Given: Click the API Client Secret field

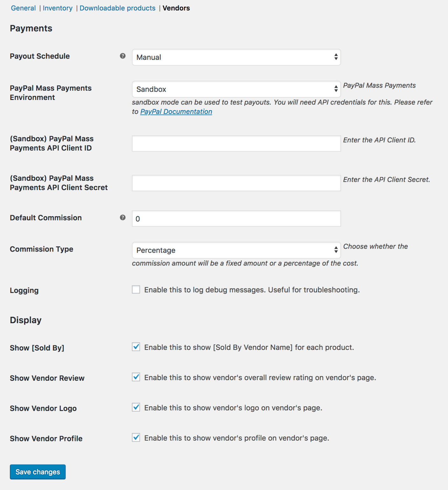Looking at the screenshot, I should (236, 183).
